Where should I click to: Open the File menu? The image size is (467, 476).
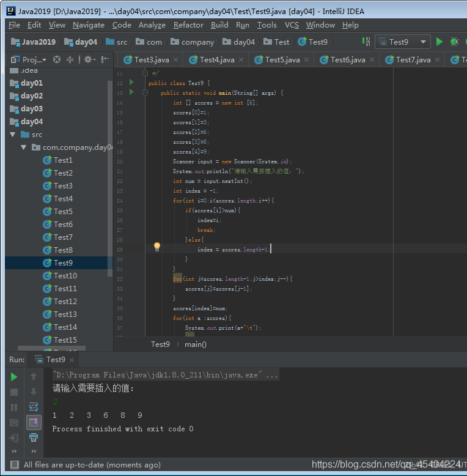pyautogui.click(x=14, y=25)
